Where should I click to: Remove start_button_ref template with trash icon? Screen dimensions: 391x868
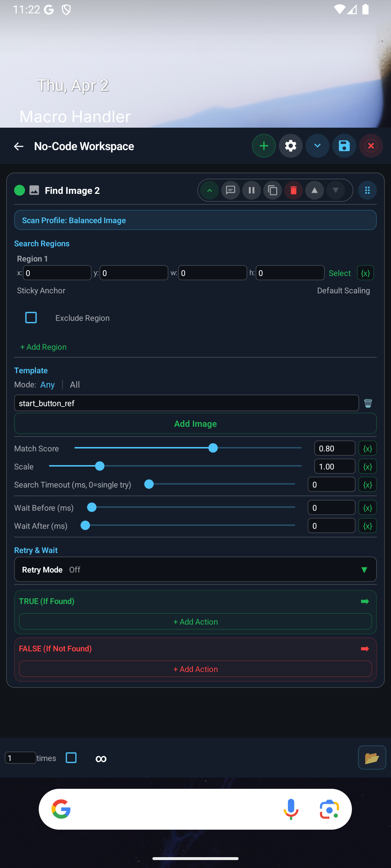coord(368,403)
